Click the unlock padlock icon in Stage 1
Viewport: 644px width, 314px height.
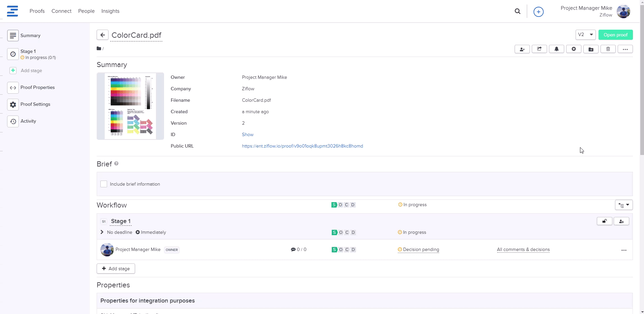tap(604, 221)
